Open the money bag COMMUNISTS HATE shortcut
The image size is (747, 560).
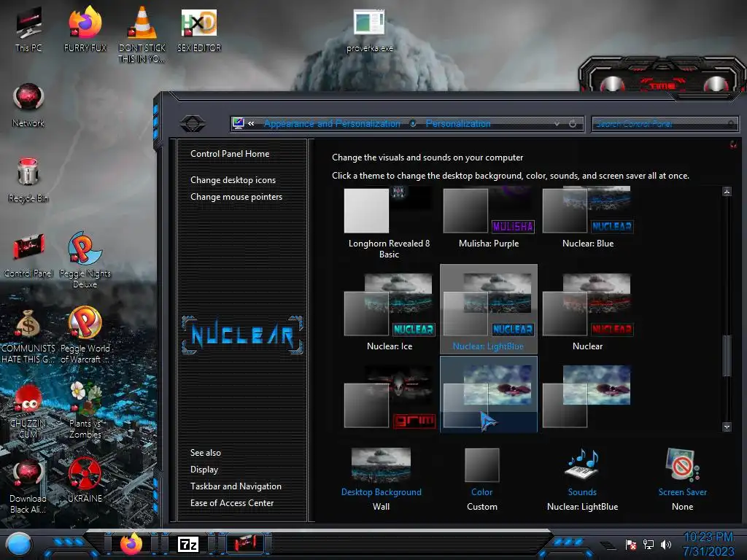(x=28, y=335)
